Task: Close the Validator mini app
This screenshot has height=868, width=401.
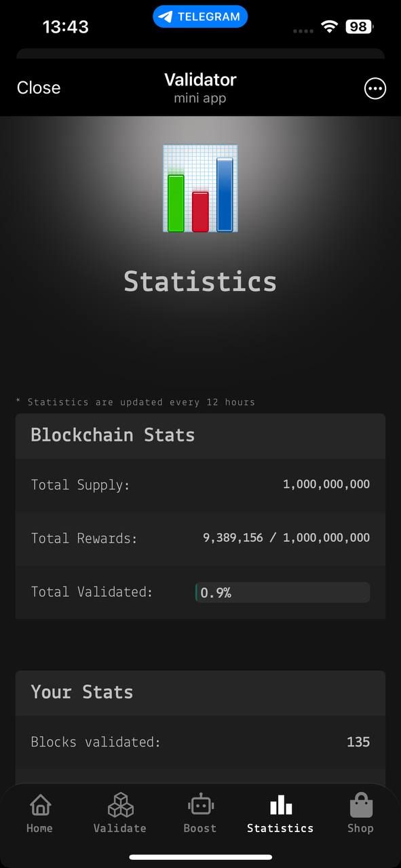Action: (39, 88)
